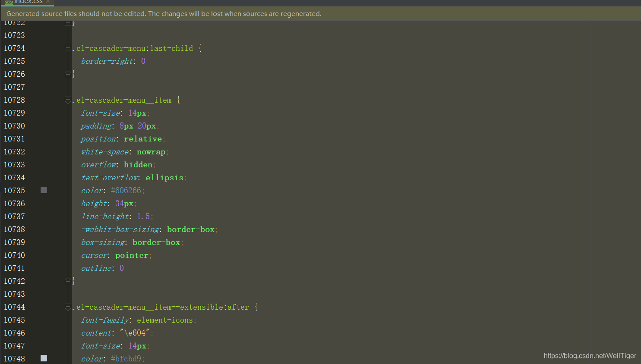Click the '#bfcbd9' color value
The image size is (641, 364).
[x=126, y=359]
